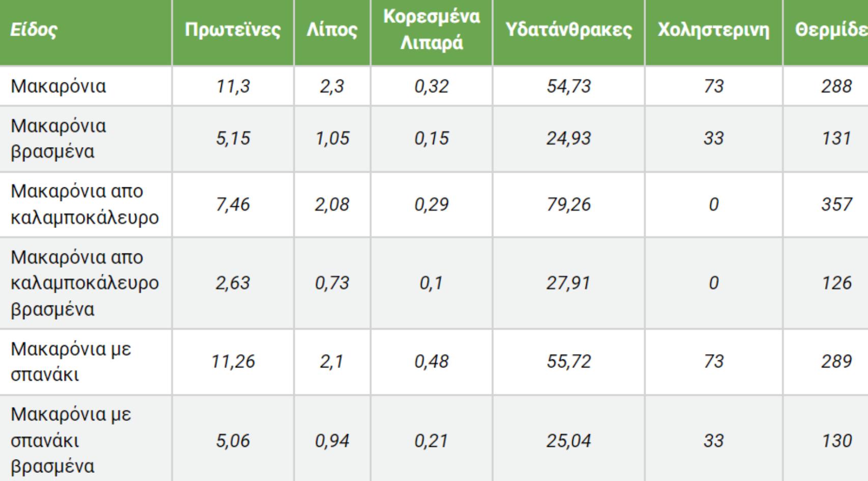
Task: Select the calories value 289
Action: click(x=836, y=361)
